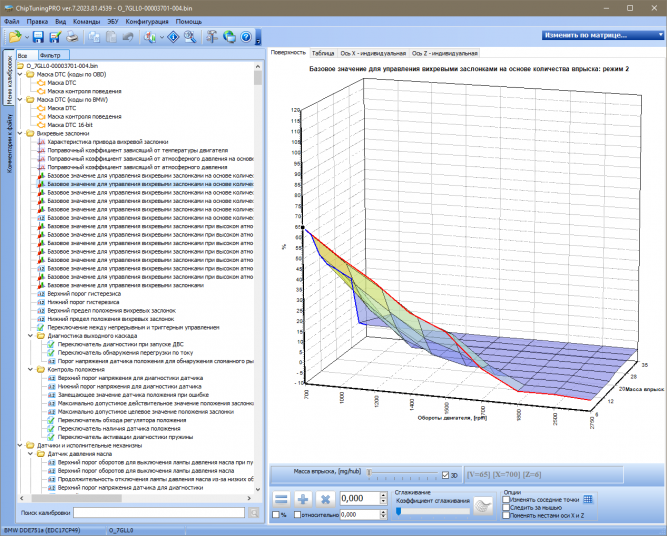Screen dimensions: 667x536
Task: Open the Конфигурация menu
Action: (x=147, y=21)
